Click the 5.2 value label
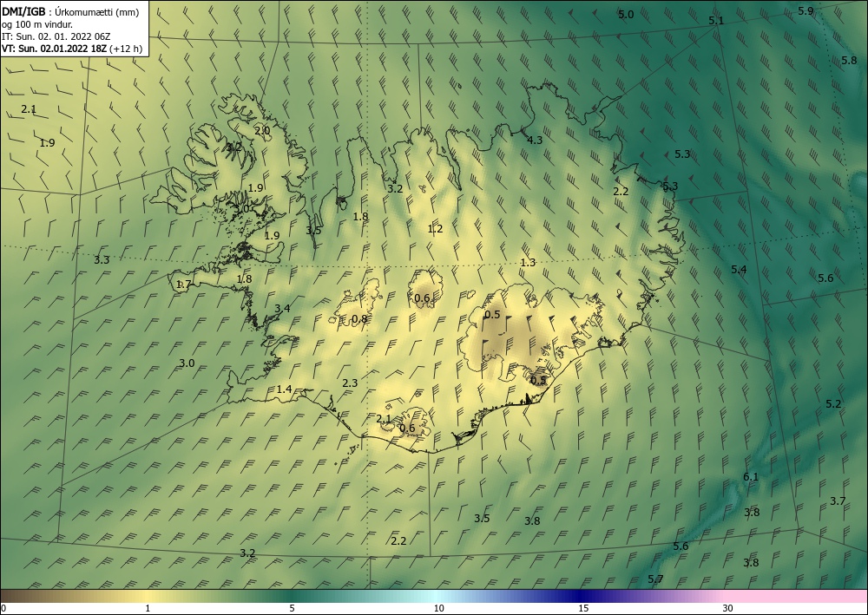 point(833,404)
